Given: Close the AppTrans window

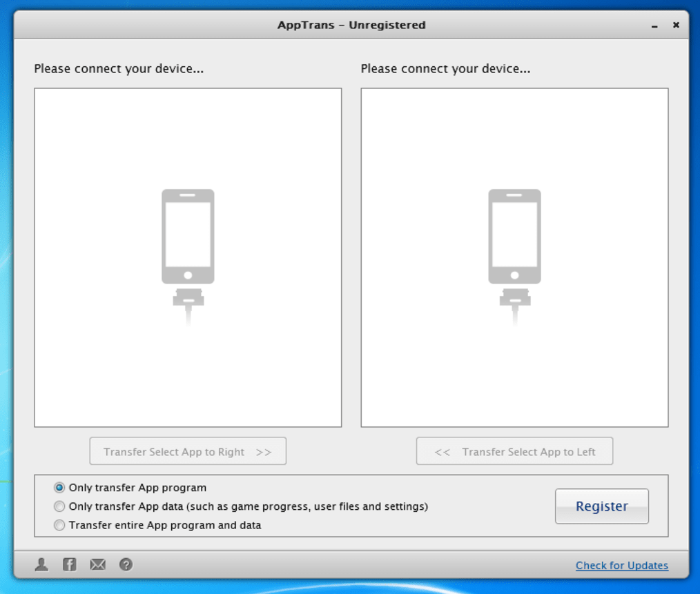Looking at the screenshot, I should point(677,25).
